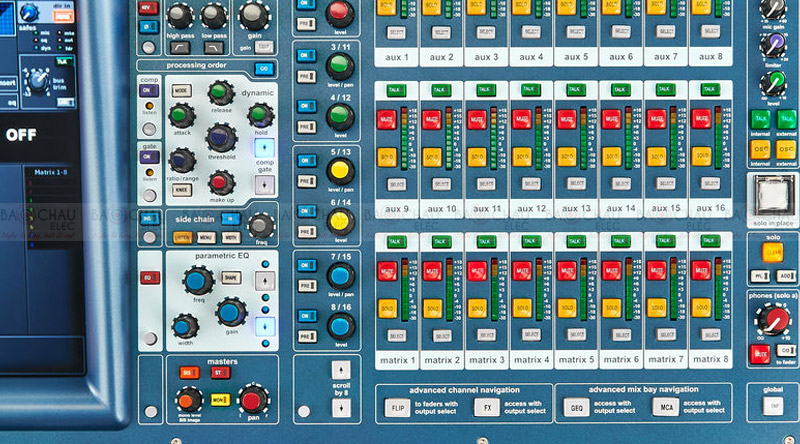Select the aux 5 channel
800x444 pixels.
576,32
